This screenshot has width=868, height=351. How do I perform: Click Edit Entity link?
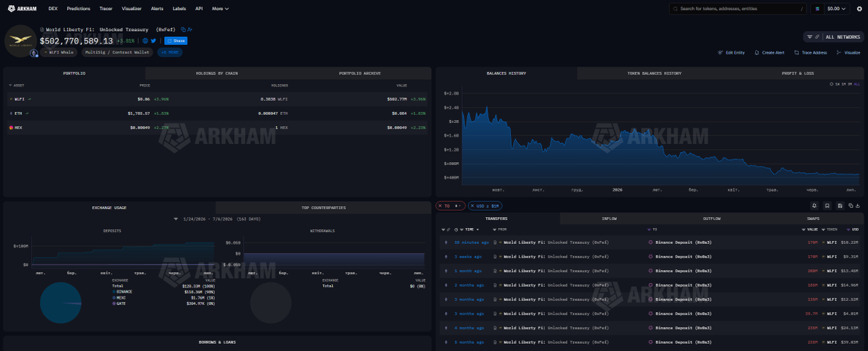pyautogui.click(x=731, y=53)
